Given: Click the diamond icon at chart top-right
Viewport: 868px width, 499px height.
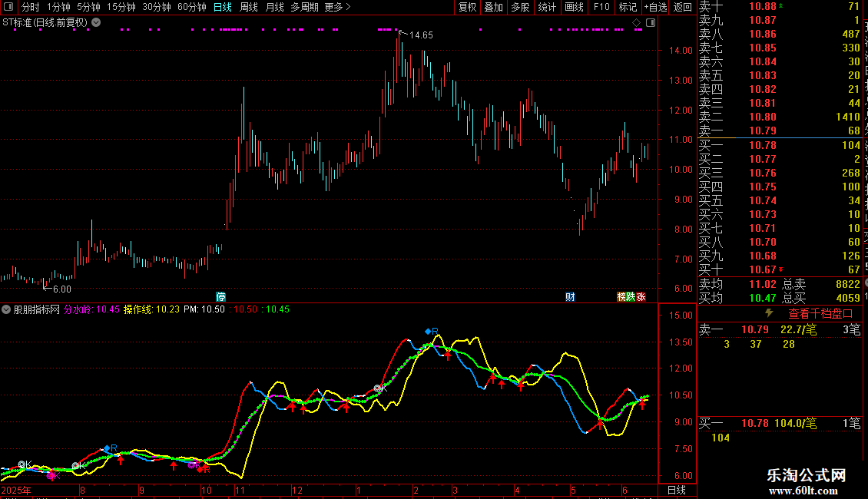Looking at the screenshot, I should pos(636,23).
